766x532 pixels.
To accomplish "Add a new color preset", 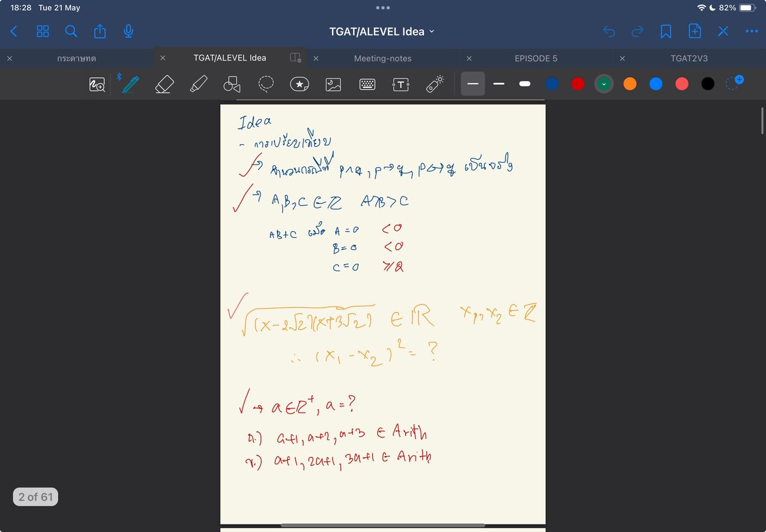I will [x=735, y=83].
